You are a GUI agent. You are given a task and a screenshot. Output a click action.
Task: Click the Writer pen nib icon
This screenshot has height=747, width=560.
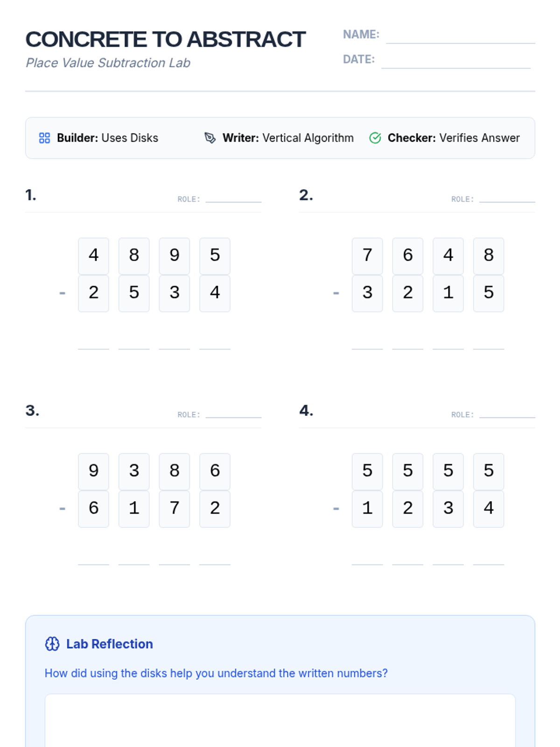point(210,138)
